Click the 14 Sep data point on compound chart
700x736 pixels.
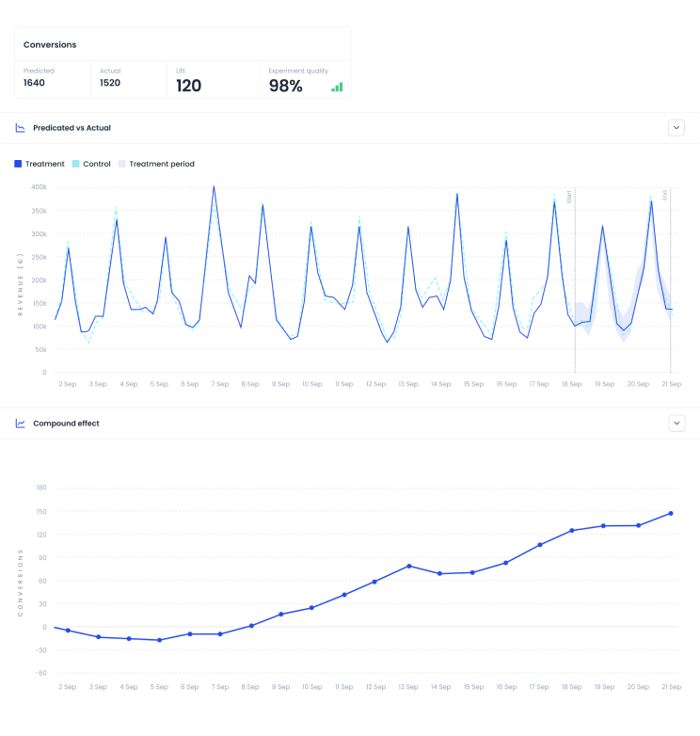click(x=439, y=573)
